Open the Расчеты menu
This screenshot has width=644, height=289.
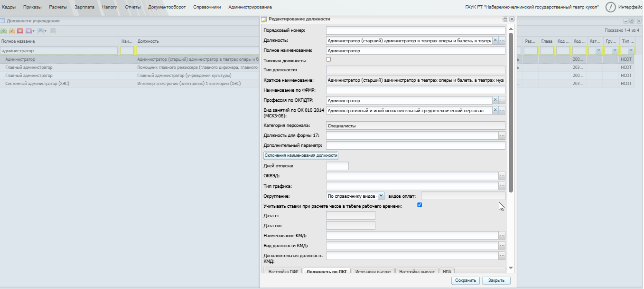pos(58,7)
